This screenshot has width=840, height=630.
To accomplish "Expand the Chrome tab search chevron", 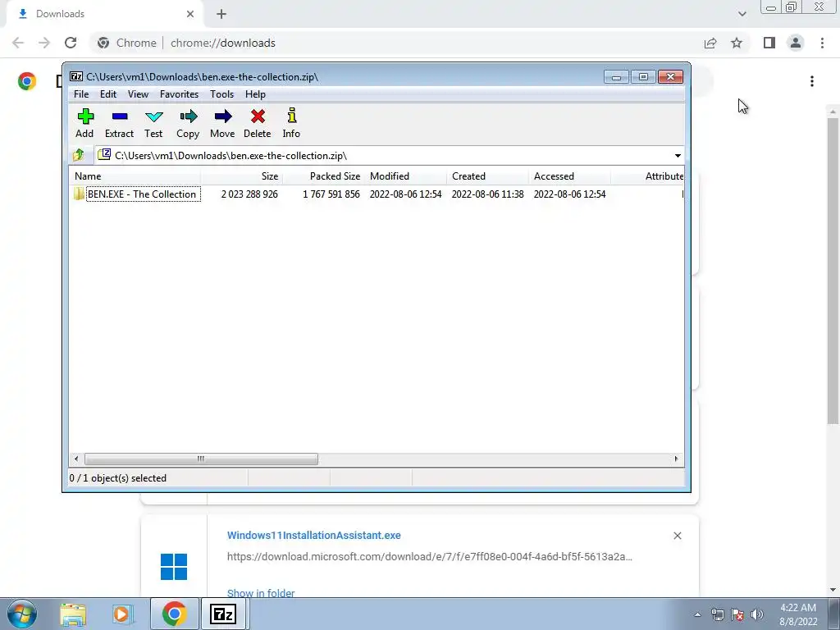I will tap(742, 14).
